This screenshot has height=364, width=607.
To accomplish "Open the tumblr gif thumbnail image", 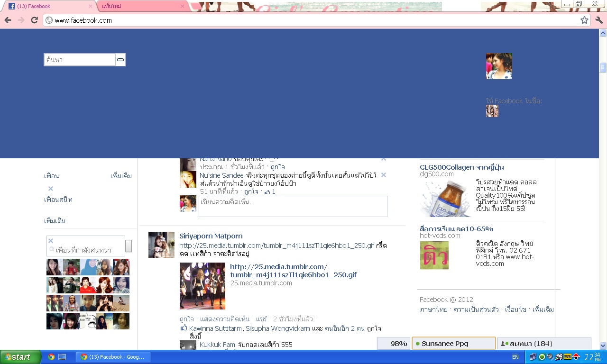I will coord(202,286).
